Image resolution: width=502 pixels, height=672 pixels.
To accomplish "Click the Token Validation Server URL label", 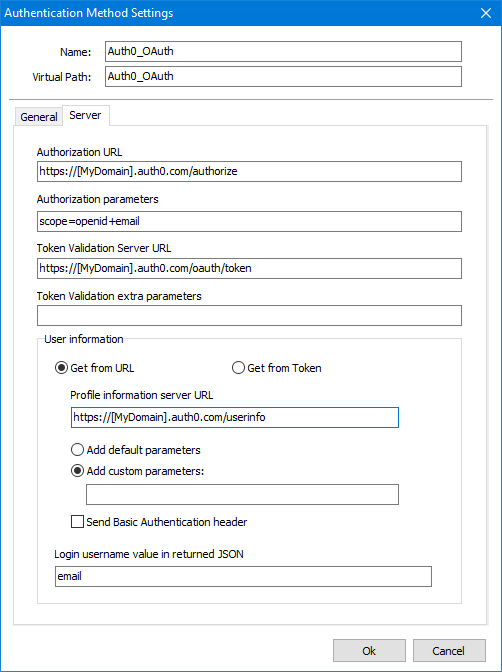I will tap(104, 248).
